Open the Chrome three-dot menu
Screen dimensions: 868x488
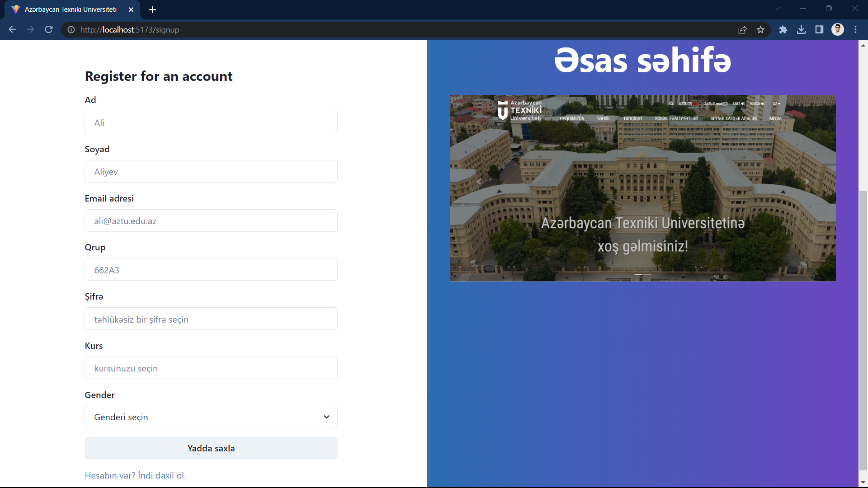coord(855,29)
